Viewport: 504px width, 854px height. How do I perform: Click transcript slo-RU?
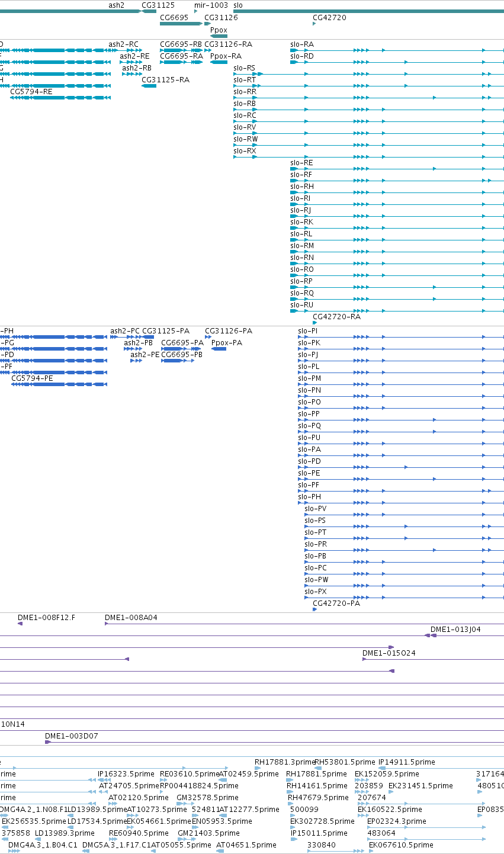302,305
